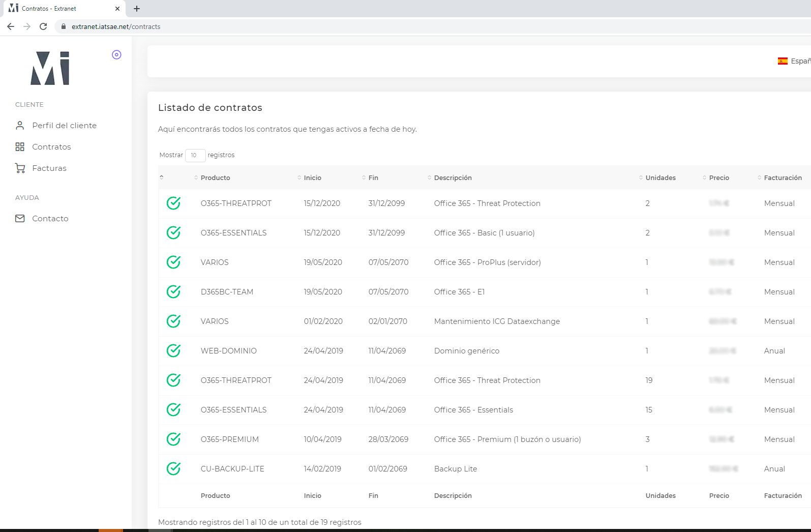Click the Spanish flag language icon
Screen dimensions: 811x532
point(783,61)
